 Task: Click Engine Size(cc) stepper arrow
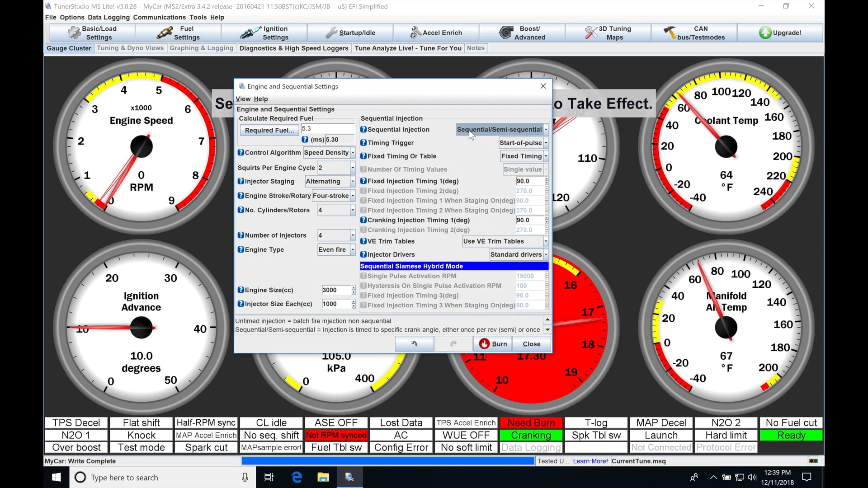coord(354,288)
